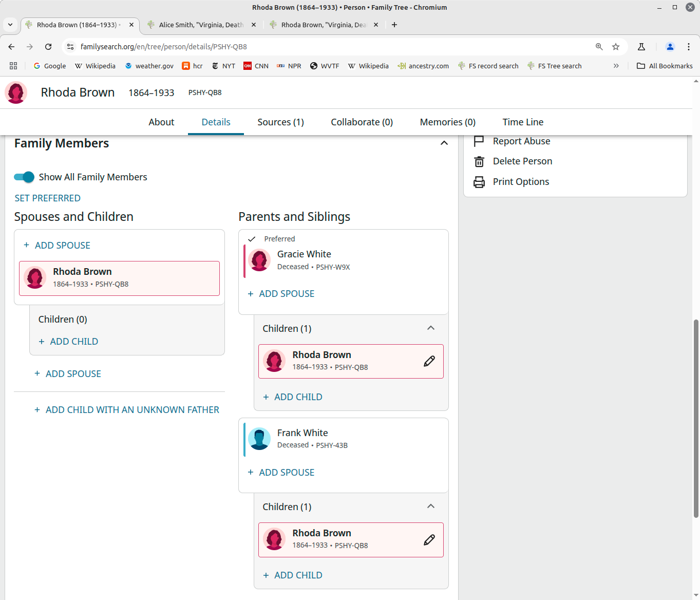700x600 pixels.
Task: Click the plus icon to open a new tab
Action: (x=394, y=25)
